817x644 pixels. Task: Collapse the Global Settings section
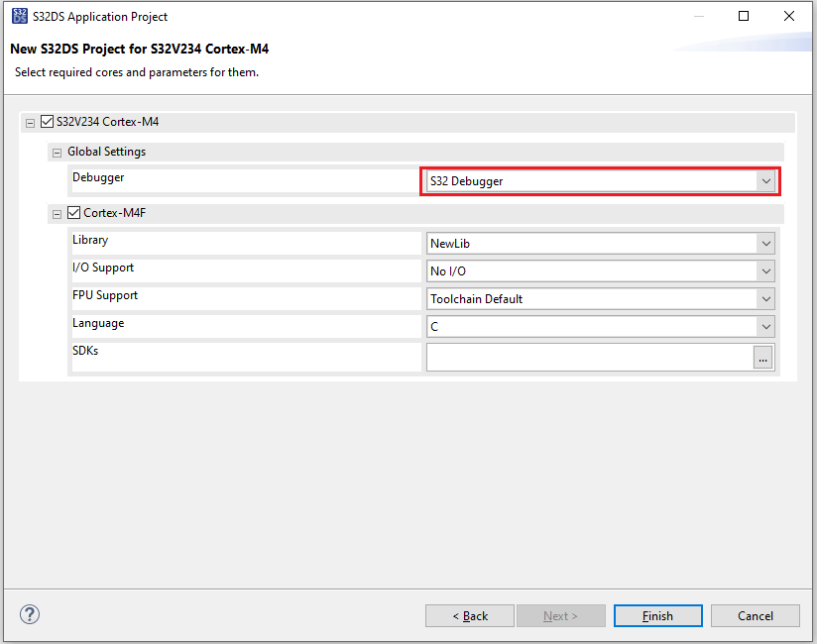[57, 153]
